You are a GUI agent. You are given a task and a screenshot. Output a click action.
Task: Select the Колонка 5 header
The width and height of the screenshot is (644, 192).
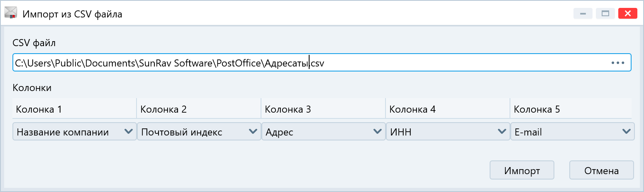click(x=571, y=109)
